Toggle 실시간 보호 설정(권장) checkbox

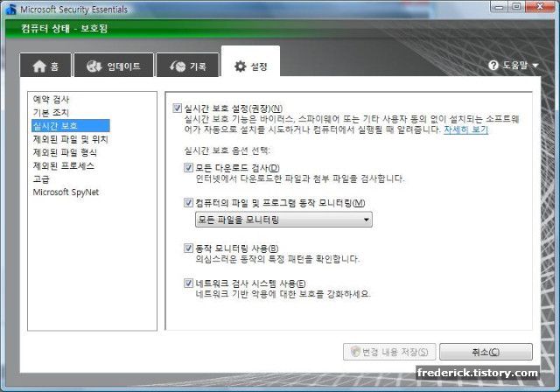177,108
